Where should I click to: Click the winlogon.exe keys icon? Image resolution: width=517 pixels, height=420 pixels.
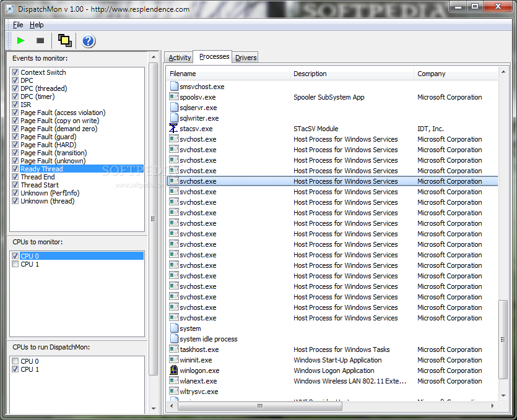[x=174, y=370]
